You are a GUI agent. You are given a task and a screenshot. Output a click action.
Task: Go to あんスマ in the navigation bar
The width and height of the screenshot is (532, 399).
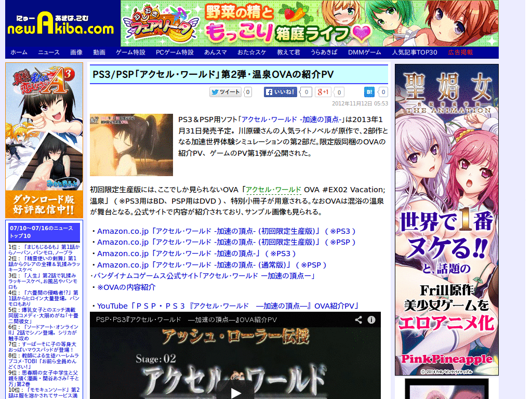216,52
